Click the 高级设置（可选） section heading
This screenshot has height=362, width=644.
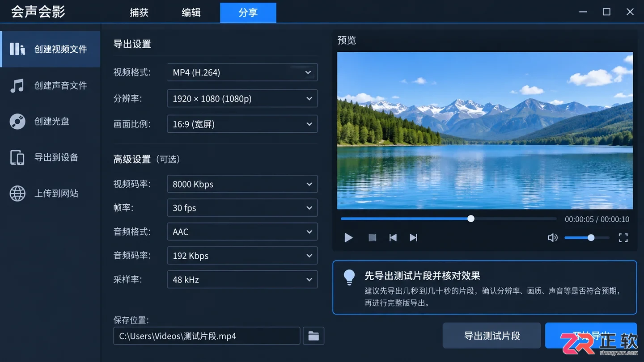click(147, 159)
